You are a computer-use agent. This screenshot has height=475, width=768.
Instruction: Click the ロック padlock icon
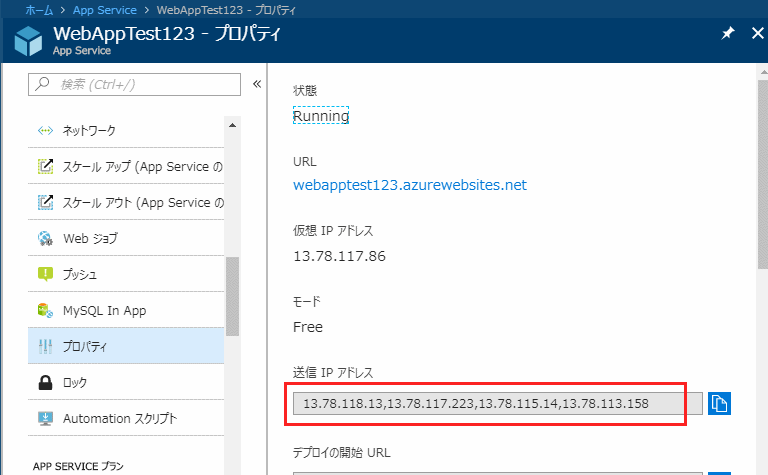(x=45, y=382)
